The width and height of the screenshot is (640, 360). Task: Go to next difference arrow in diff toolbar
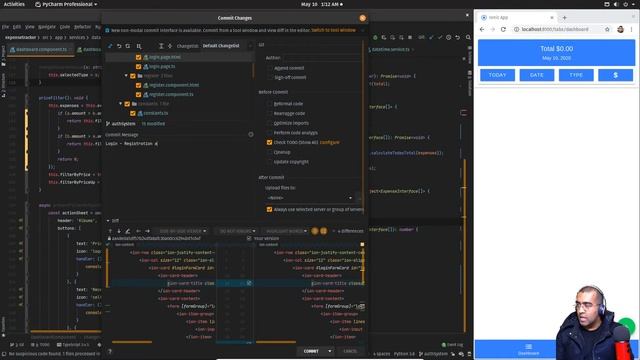[119, 231]
